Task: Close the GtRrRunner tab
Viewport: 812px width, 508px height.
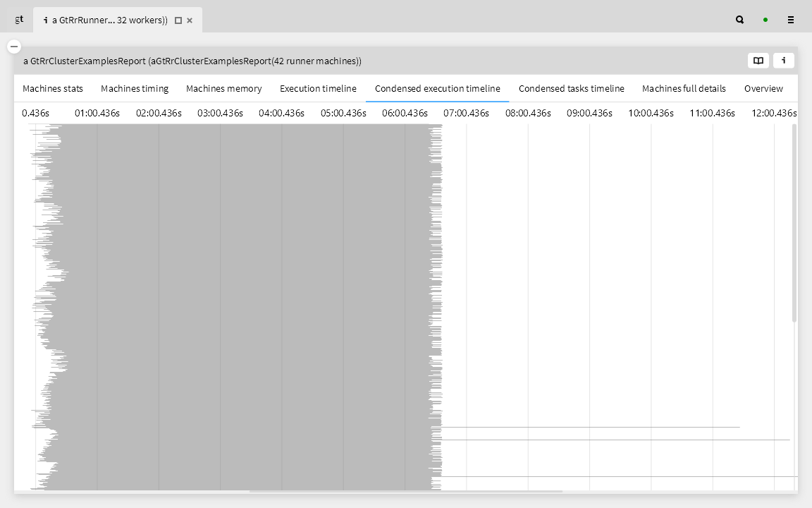Action: [x=190, y=20]
